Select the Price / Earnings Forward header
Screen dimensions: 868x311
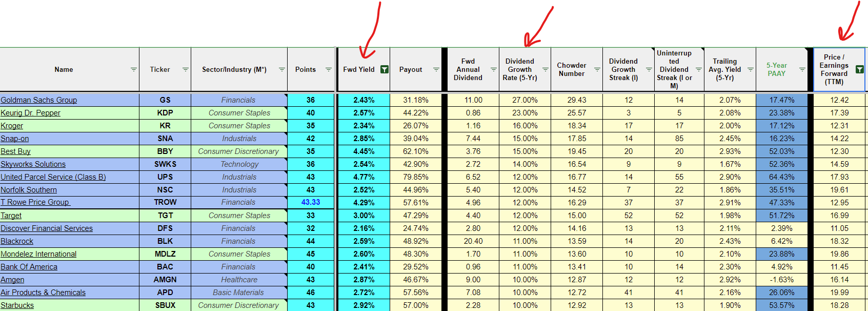(x=839, y=69)
